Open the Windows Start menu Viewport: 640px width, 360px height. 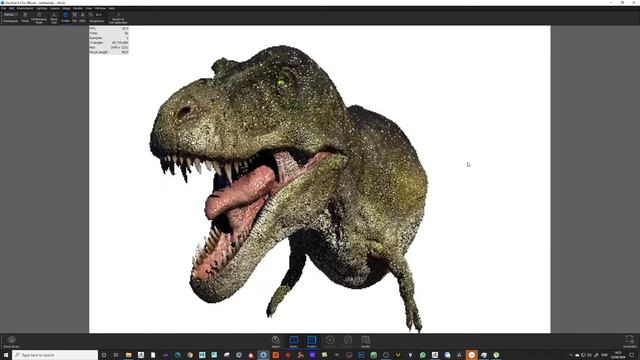pos(6,355)
